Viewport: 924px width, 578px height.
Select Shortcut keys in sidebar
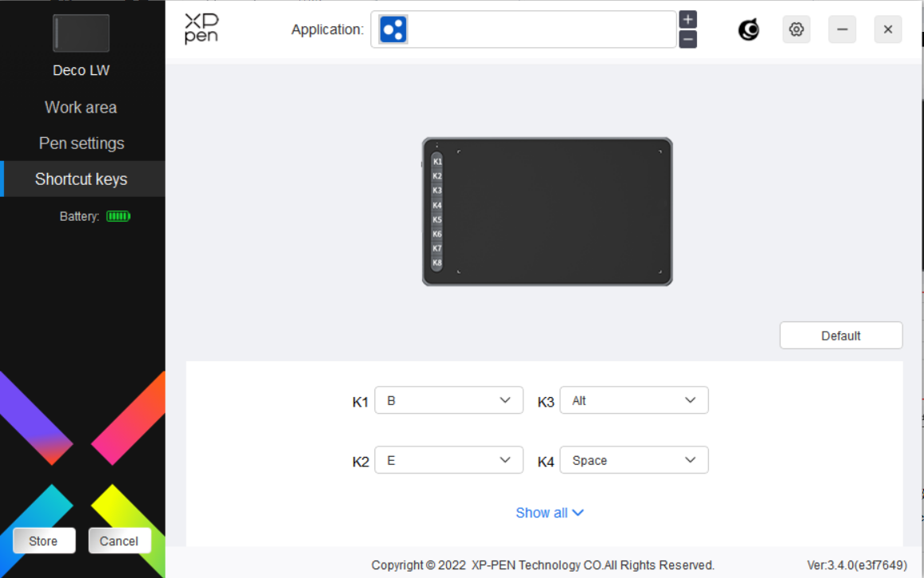(81, 179)
